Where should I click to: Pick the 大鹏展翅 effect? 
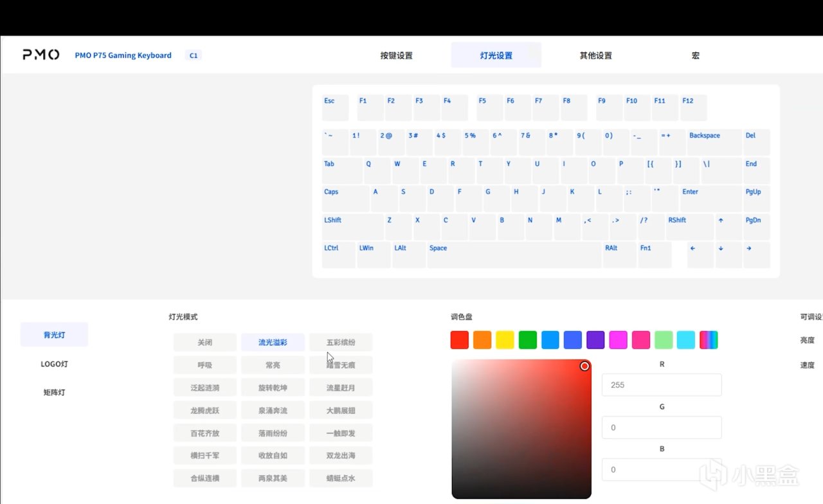coord(341,410)
